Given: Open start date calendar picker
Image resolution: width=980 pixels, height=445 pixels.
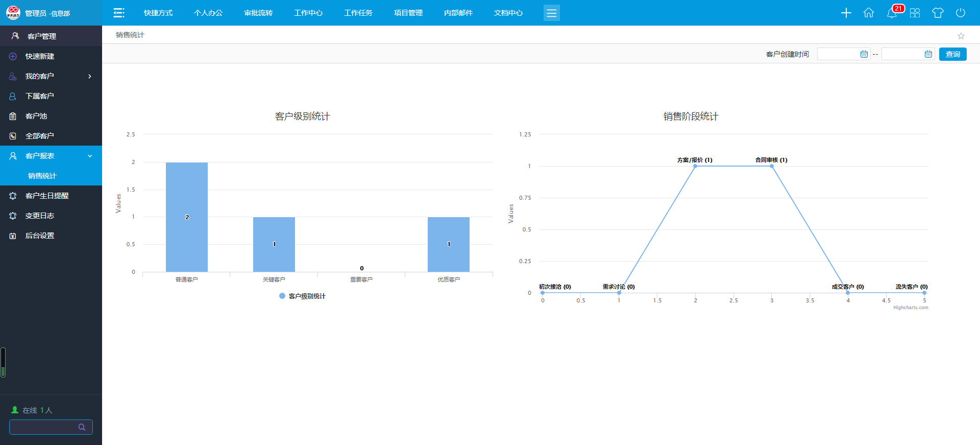Looking at the screenshot, I should pyautogui.click(x=864, y=54).
